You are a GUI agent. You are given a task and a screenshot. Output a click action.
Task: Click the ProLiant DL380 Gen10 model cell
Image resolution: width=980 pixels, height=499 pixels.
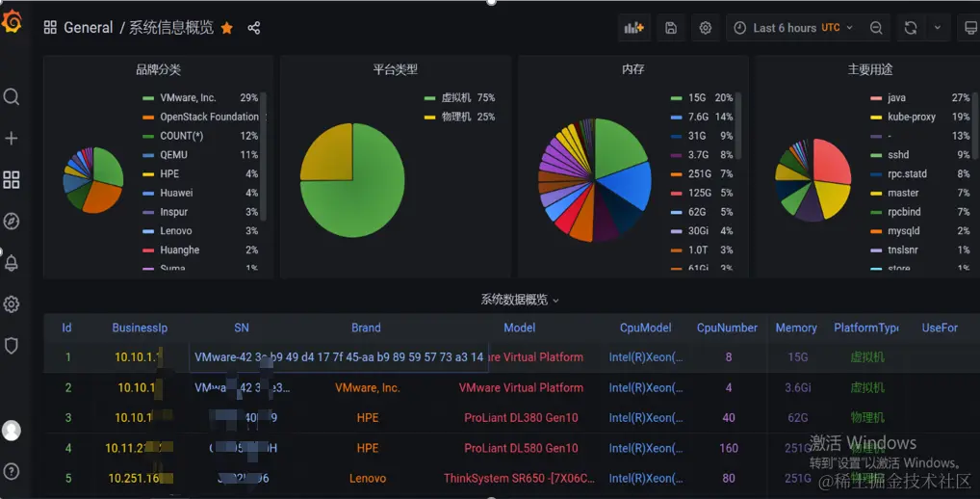pos(521,418)
